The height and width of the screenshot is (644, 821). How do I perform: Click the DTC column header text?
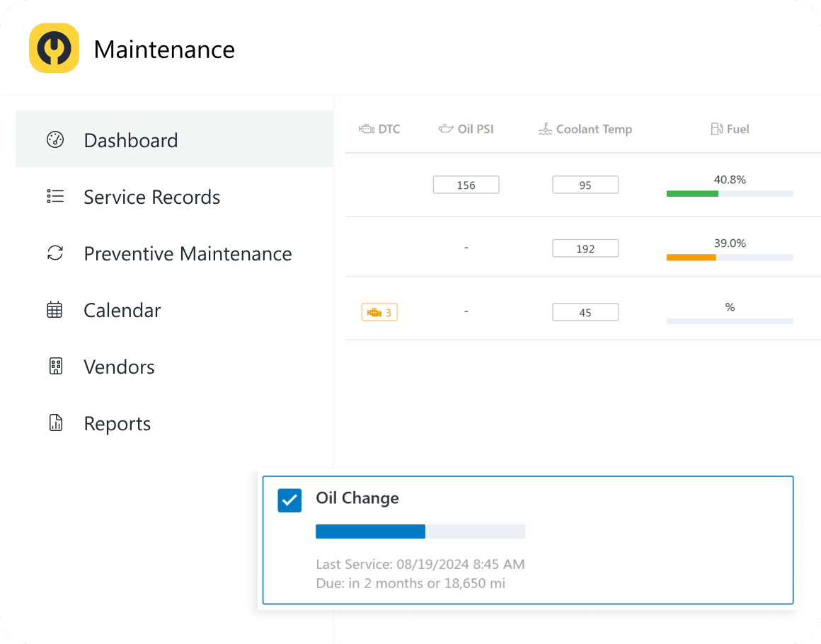[389, 129]
